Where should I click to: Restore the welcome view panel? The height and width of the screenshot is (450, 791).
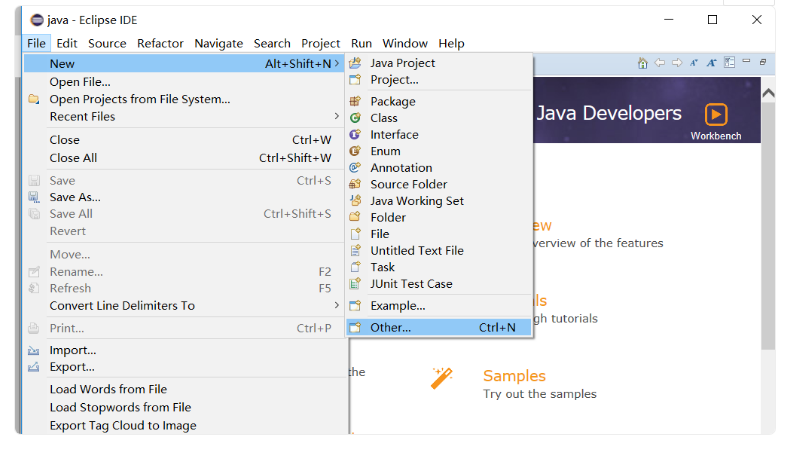(x=763, y=62)
